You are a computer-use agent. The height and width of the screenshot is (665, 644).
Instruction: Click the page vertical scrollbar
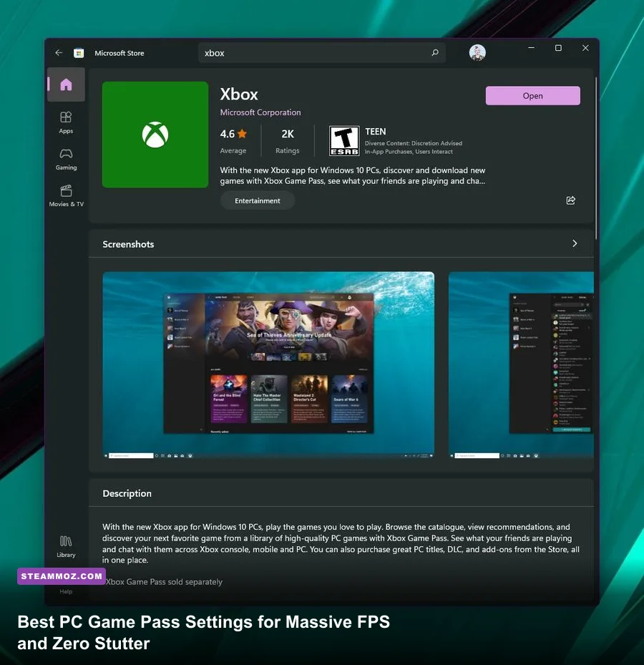click(x=596, y=157)
